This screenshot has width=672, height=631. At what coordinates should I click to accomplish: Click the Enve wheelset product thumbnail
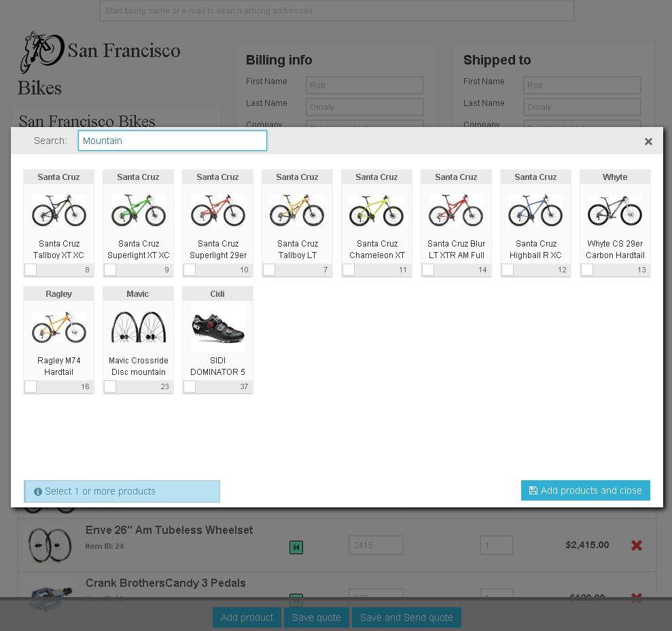pos(50,545)
